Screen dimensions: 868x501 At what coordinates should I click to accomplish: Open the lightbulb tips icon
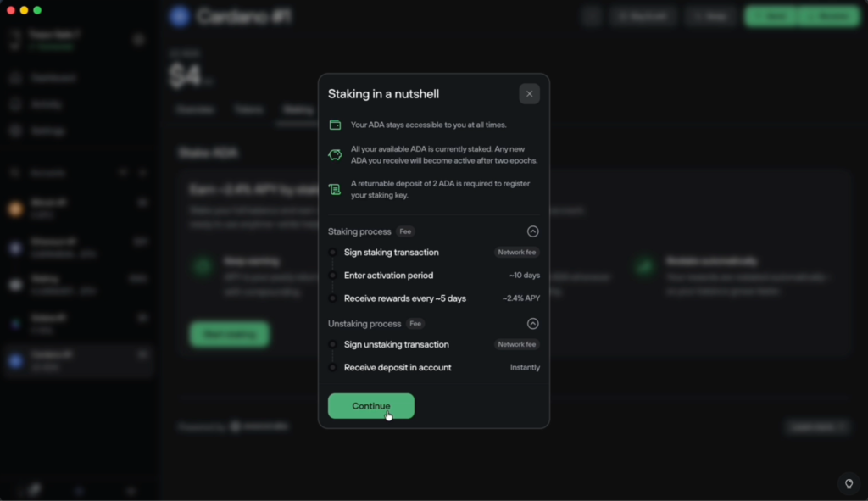(x=848, y=483)
